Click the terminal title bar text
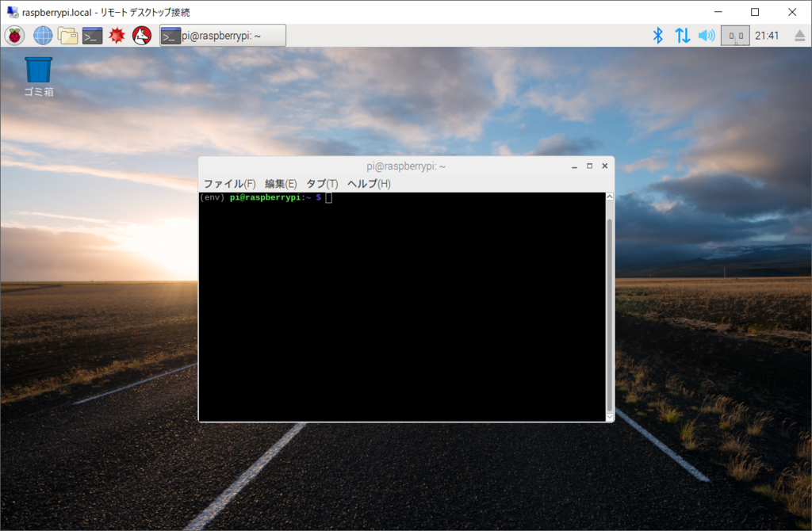This screenshot has width=812, height=531. coord(406,166)
